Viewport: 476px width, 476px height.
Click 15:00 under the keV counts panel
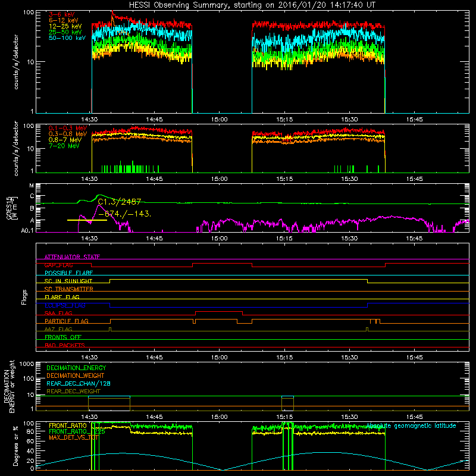[219, 120]
